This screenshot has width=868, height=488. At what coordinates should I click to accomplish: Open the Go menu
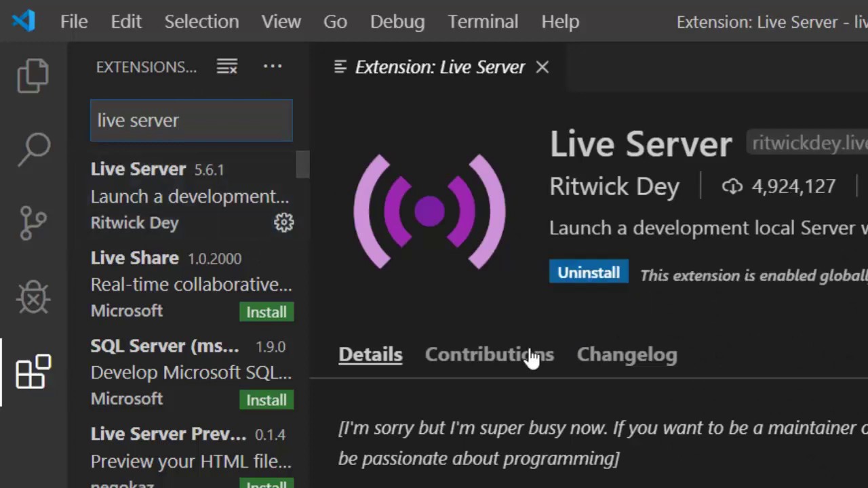(x=335, y=22)
